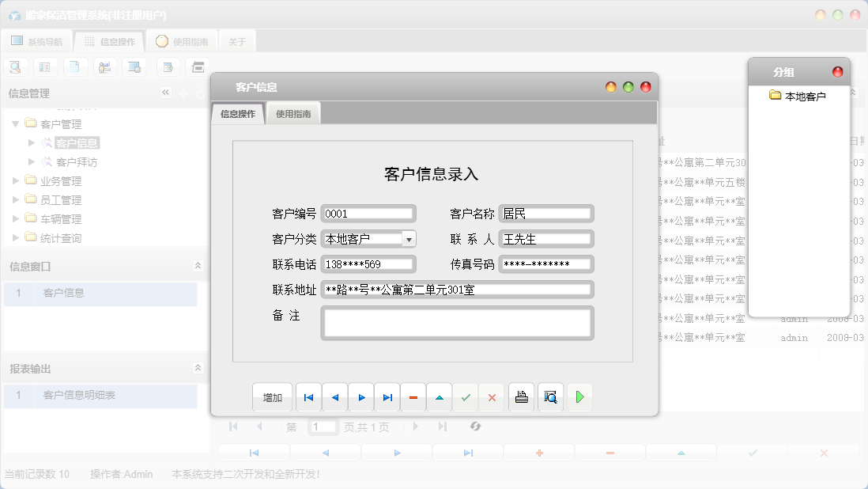Go to next record with the blue arrow icon
The height and width of the screenshot is (489, 868).
click(x=361, y=397)
